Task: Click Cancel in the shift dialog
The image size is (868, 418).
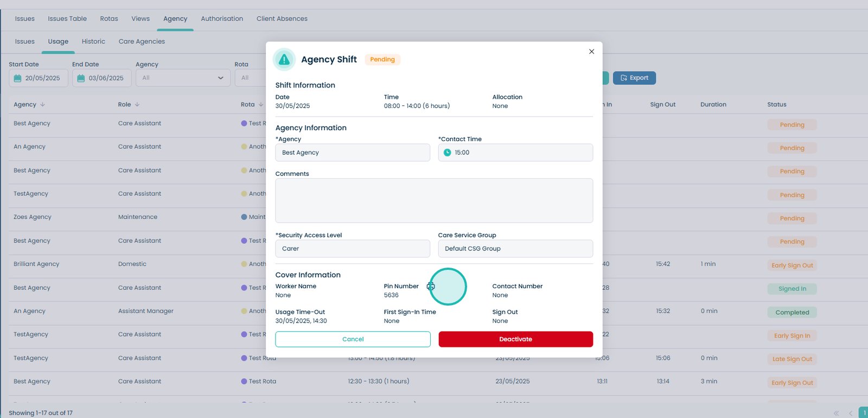Action: point(353,339)
